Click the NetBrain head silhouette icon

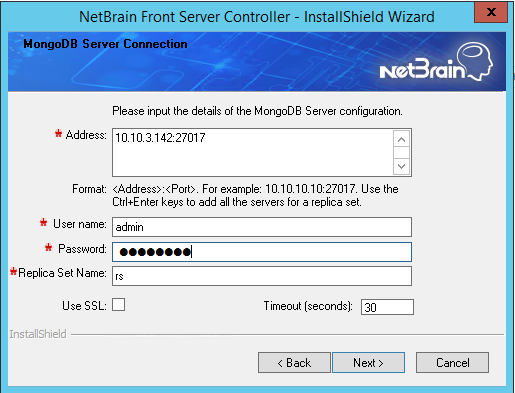click(x=476, y=61)
